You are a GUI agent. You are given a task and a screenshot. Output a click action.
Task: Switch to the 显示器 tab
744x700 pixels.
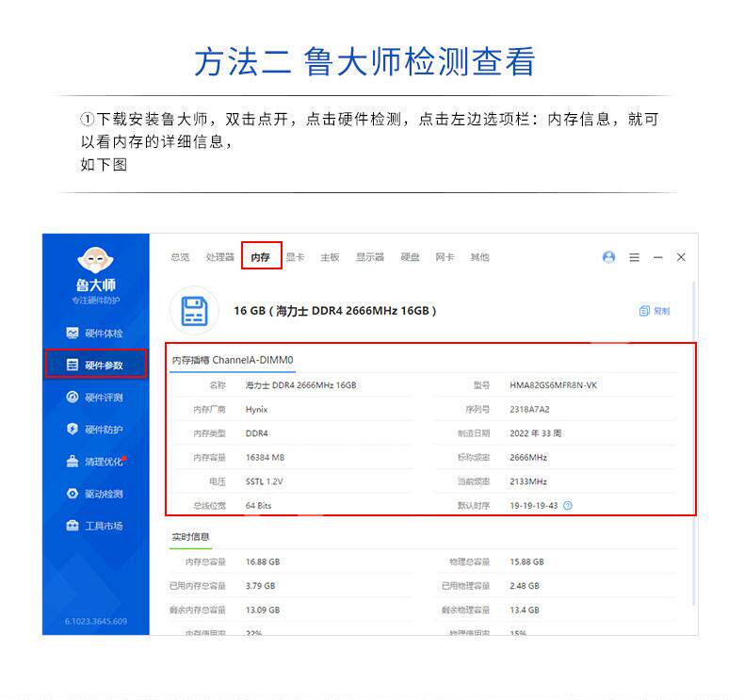click(369, 257)
